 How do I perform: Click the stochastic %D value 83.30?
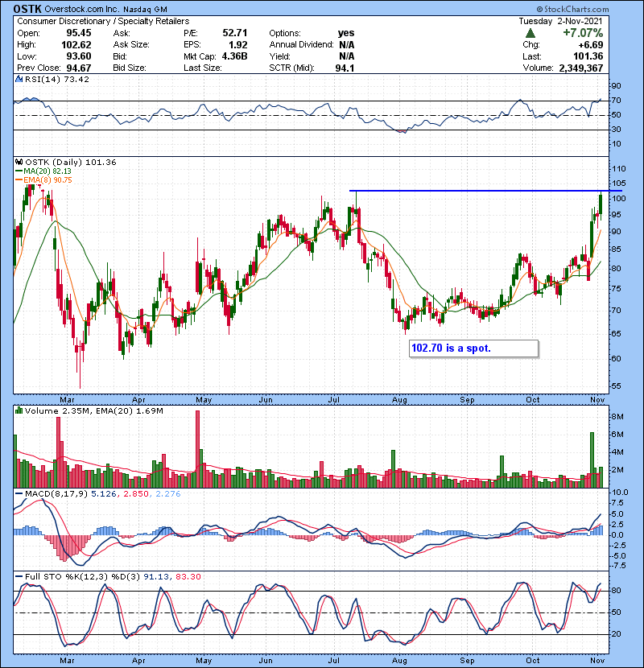[188, 576]
